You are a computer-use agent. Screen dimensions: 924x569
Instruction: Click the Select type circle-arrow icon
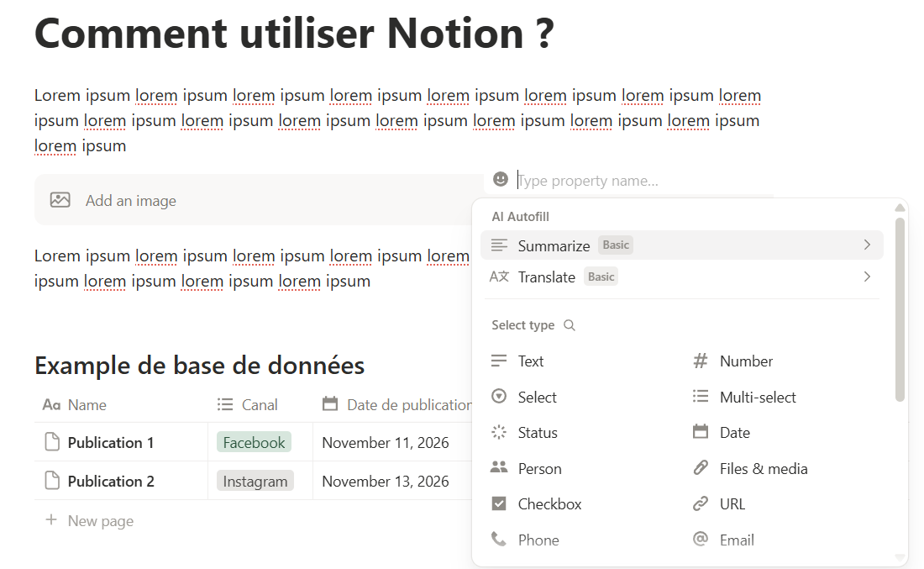coord(499,396)
